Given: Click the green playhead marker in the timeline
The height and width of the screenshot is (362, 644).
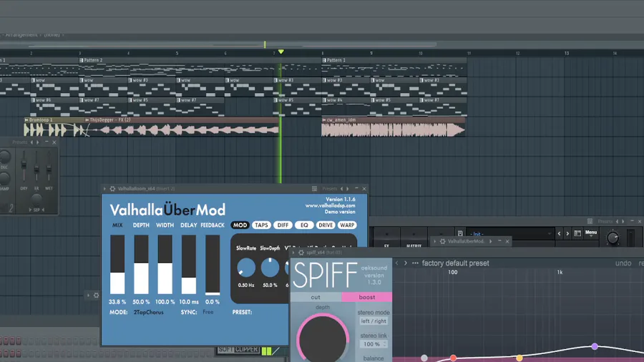Looking at the screenshot, I should pyautogui.click(x=281, y=52).
